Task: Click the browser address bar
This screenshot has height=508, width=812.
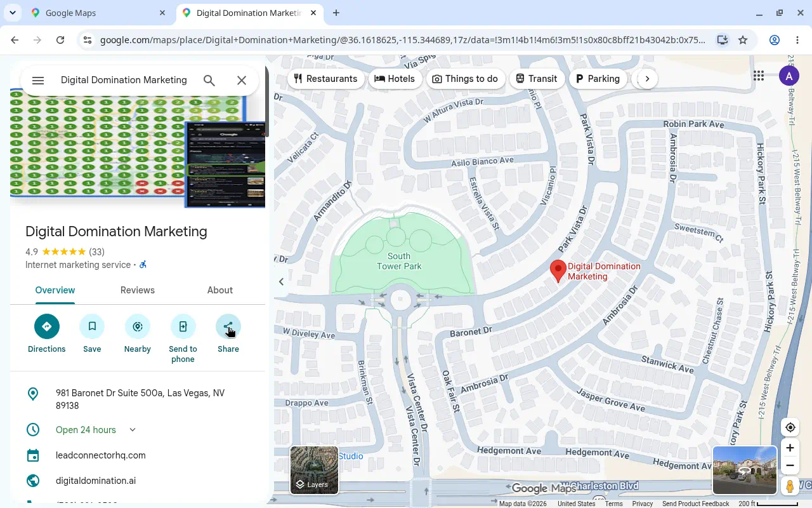Action: 403,40
